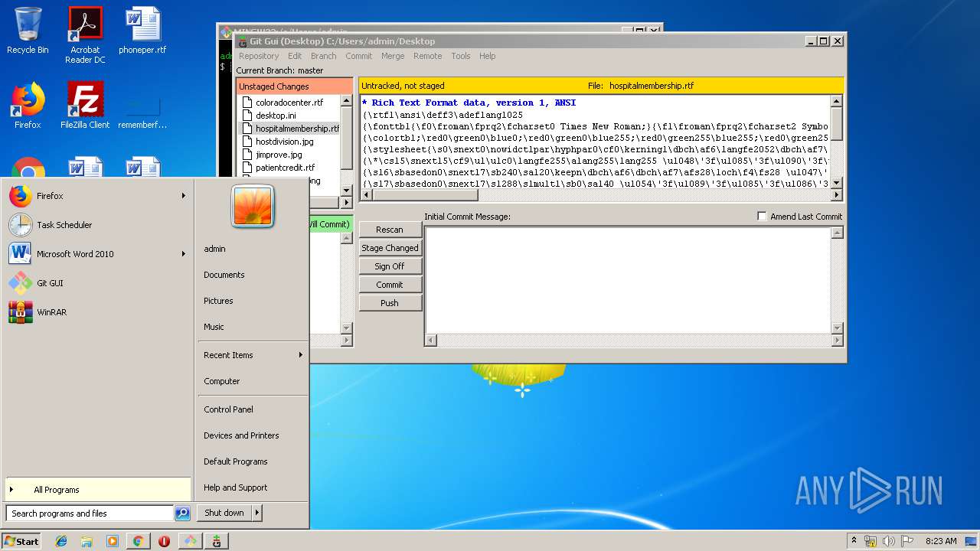This screenshot has width=980, height=551.
Task: Click the Opera taskbar icon
Action: (x=164, y=541)
